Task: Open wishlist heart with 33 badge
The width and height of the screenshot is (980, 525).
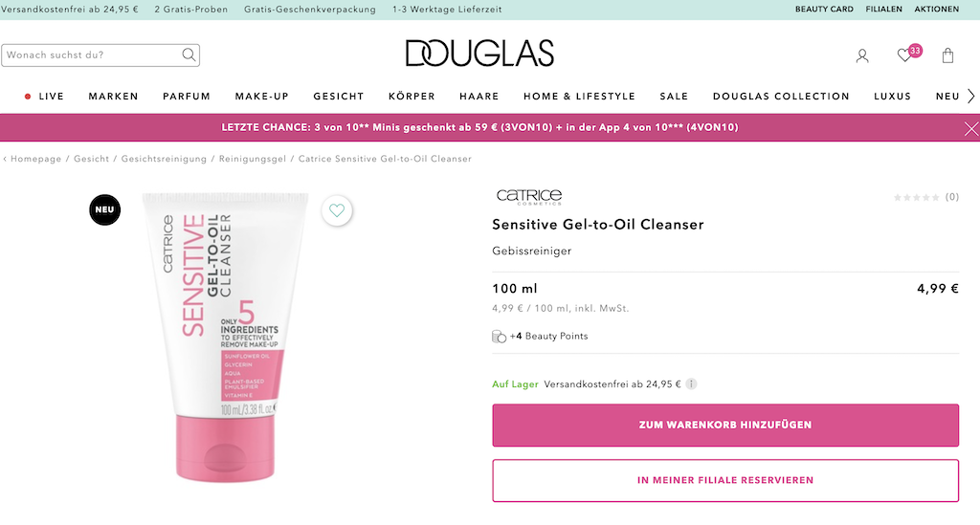Action: coord(908,54)
